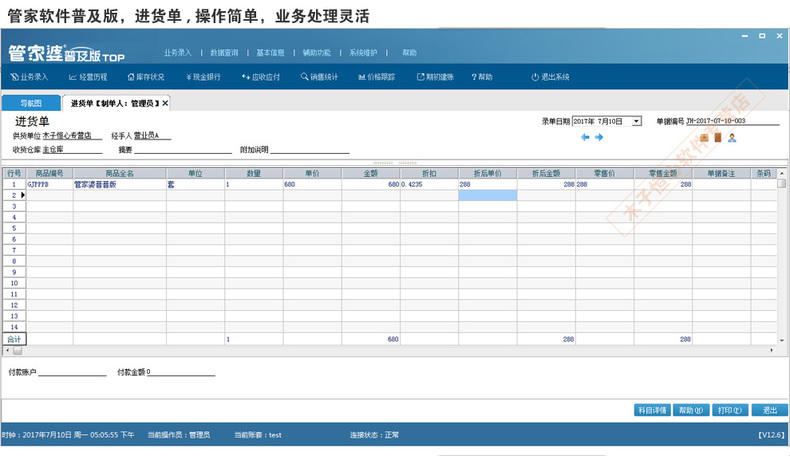Click the 帮助 button at bottom right

coord(690,410)
